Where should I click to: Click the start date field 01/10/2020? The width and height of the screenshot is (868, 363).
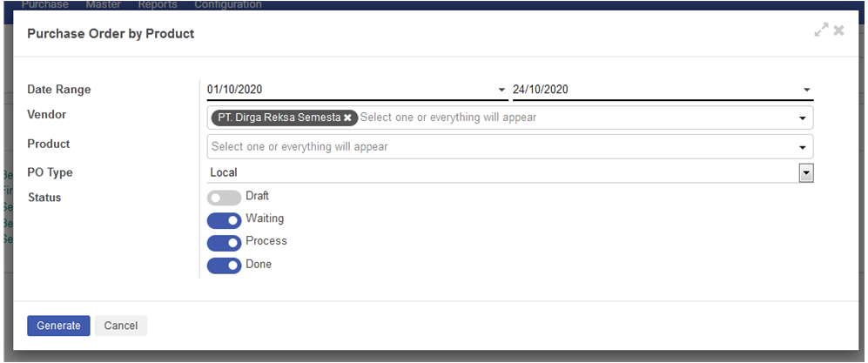[348, 90]
